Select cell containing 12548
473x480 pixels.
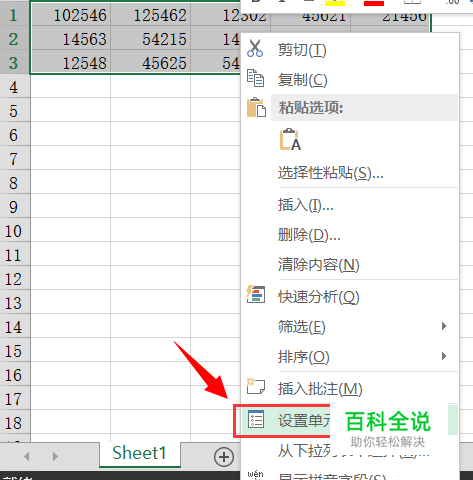point(71,63)
